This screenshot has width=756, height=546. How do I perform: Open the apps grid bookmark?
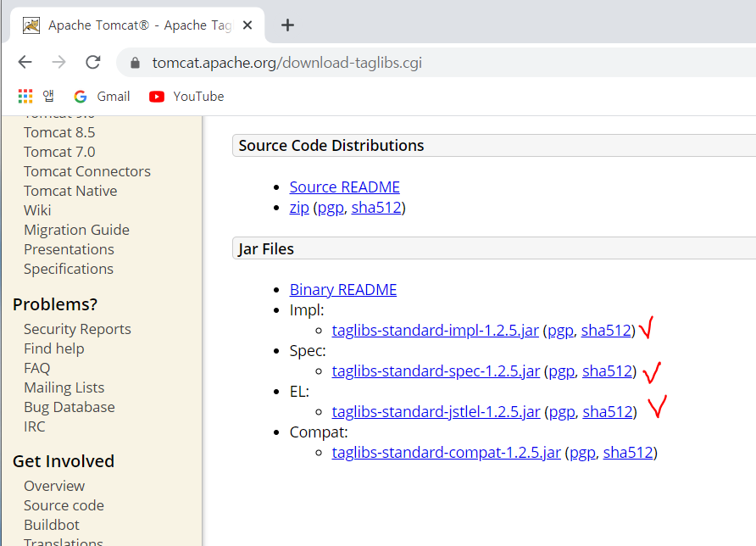25,97
